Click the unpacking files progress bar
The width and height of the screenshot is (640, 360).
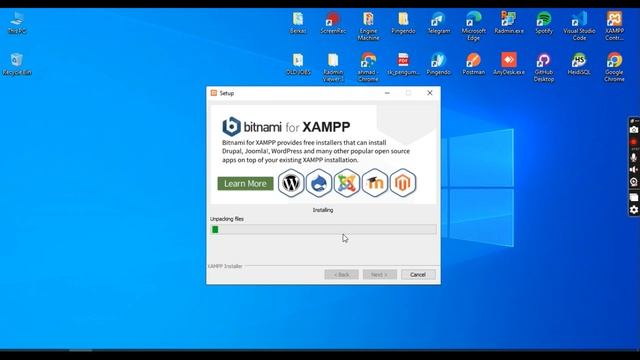(x=323, y=229)
